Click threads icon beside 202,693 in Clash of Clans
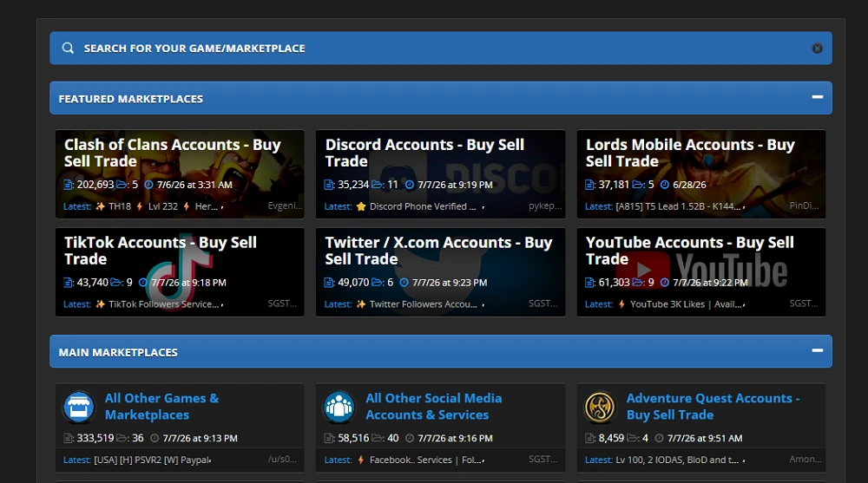Viewport: 868px width, 483px height. pos(68,185)
